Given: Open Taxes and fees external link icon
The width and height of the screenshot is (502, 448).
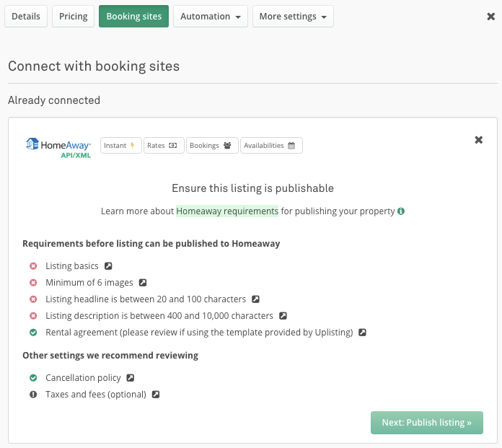Looking at the screenshot, I should [155, 395].
